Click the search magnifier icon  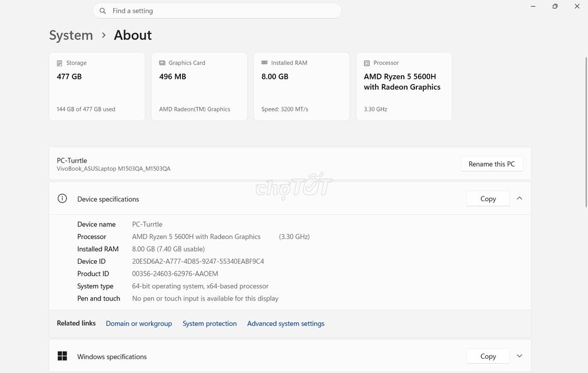click(x=102, y=10)
